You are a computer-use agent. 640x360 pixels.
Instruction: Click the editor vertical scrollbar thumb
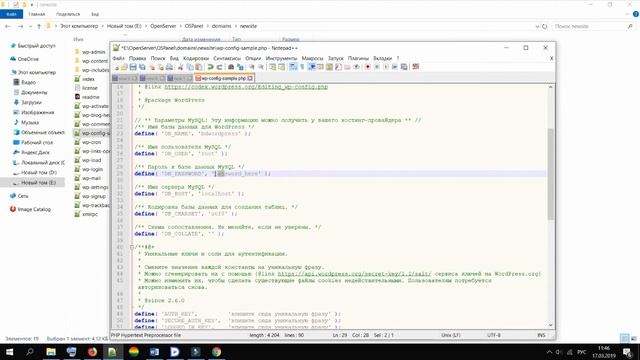point(550,174)
